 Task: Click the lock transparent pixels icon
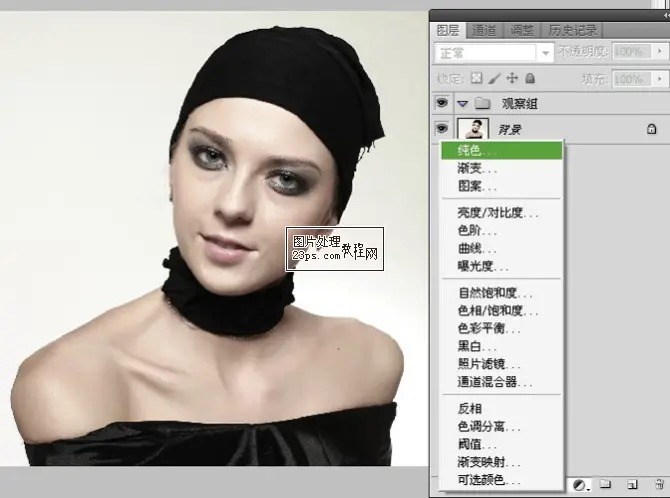[476, 77]
